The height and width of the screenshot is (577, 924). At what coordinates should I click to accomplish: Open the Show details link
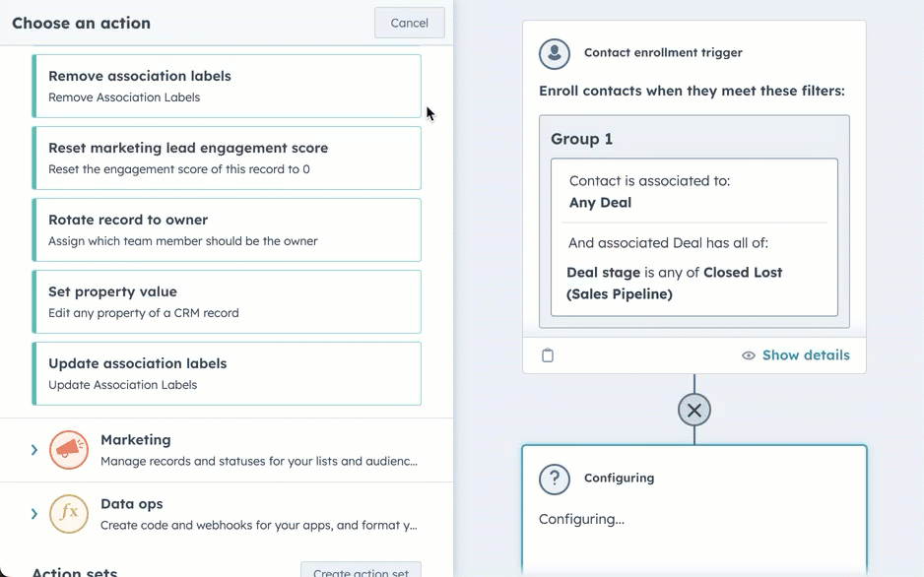[x=805, y=355]
